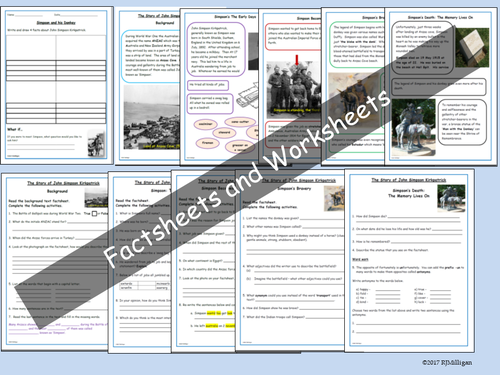Open the Simpson and his Donkey worksheet page
Image resolution: width=500 pixels, height=375 pixels.
click(56, 85)
